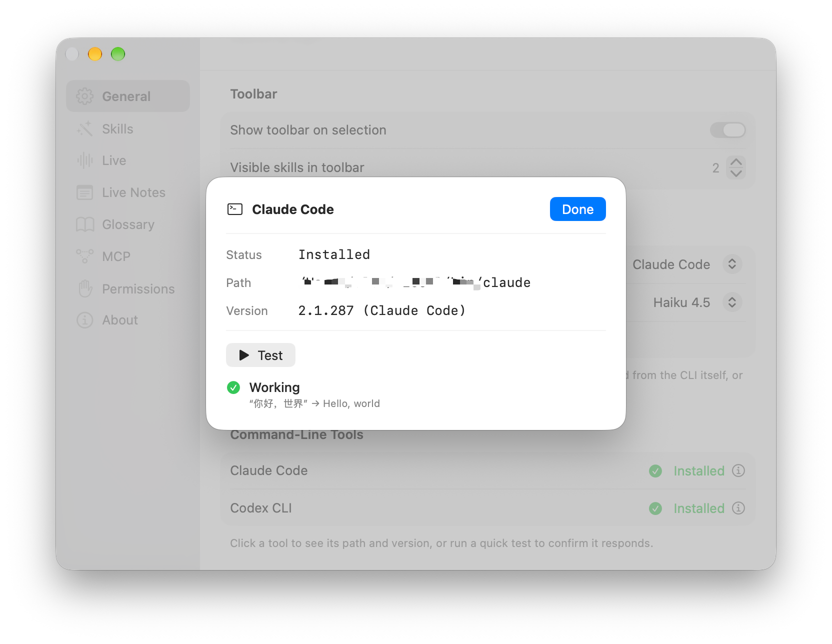Click the version text 2.1.287 (Claude Code)
The width and height of the screenshot is (832, 644).
pos(382,310)
